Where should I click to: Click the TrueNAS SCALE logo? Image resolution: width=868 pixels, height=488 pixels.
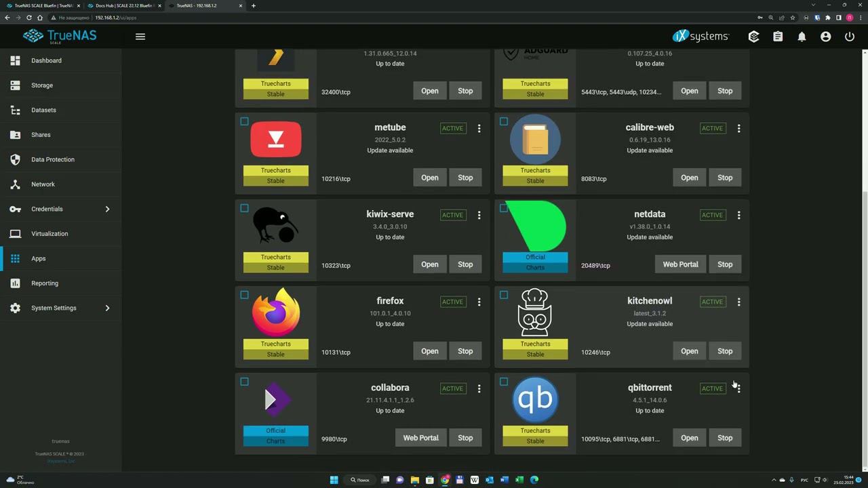click(60, 36)
